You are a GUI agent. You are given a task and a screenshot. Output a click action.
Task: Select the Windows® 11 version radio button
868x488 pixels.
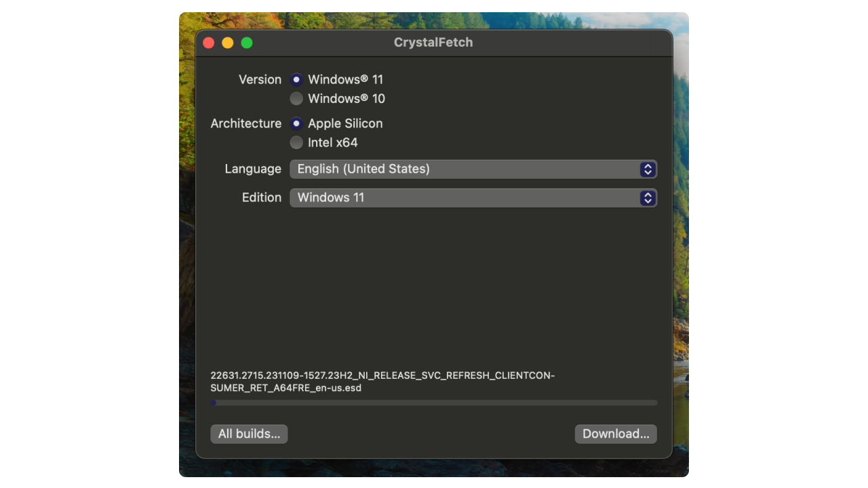296,79
